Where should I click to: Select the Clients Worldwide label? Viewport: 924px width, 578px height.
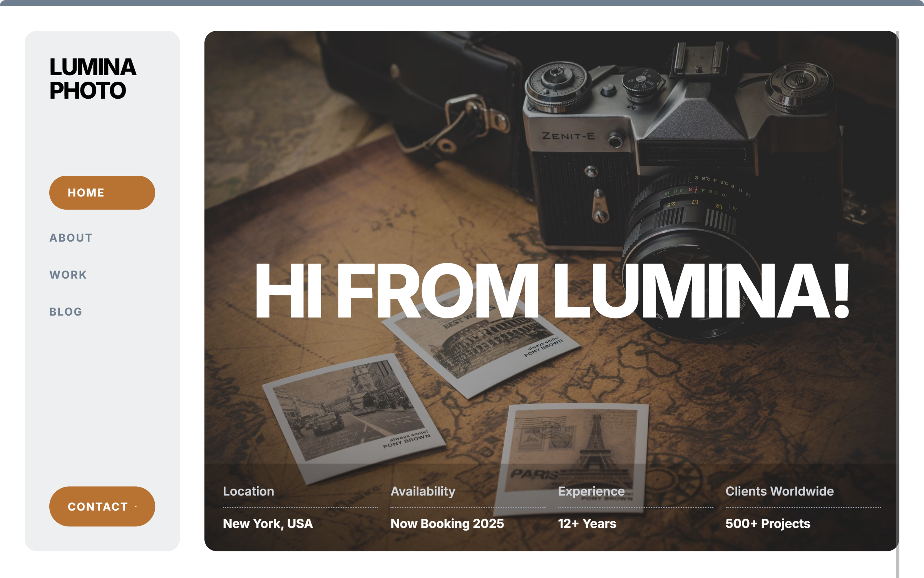tap(780, 491)
